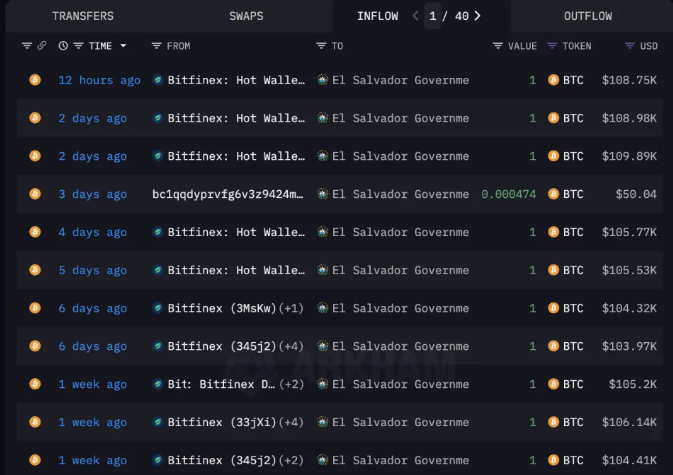Filter by FROM column
This screenshot has width=673, height=475.
point(156,45)
